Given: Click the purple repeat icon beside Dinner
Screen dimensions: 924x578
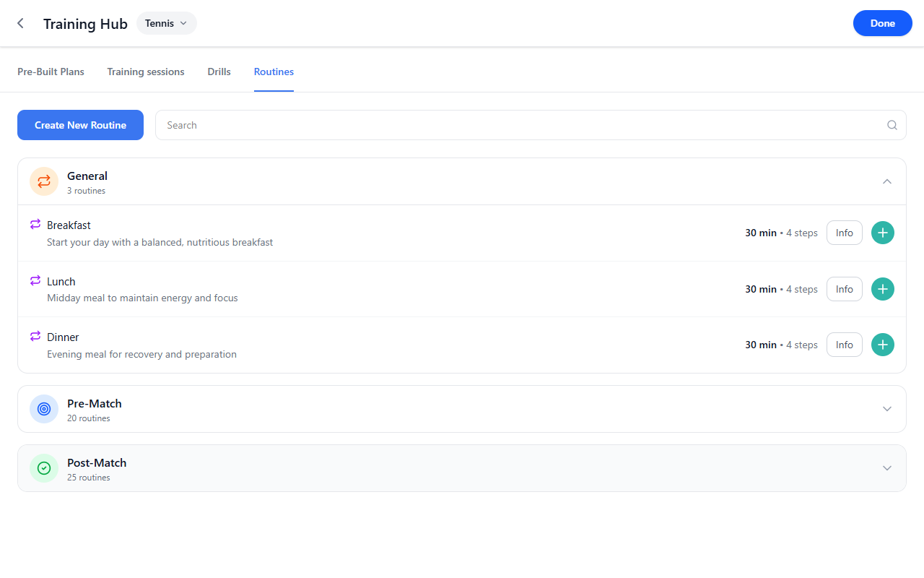Looking at the screenshot, I should 35,337.
